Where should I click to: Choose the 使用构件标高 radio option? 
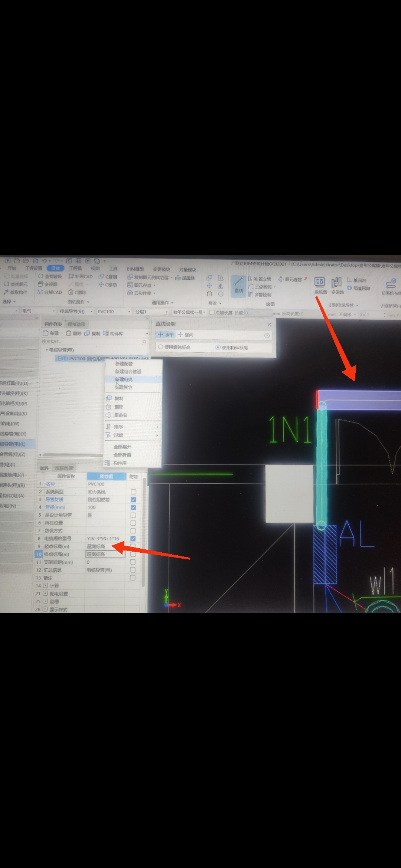(x=232, y=348)
